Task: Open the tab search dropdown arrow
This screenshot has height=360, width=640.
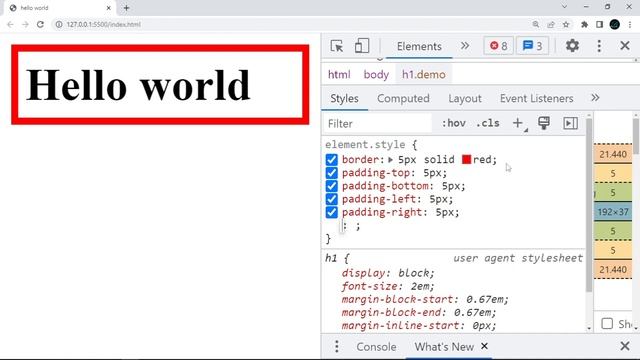Action: [564, 7]
